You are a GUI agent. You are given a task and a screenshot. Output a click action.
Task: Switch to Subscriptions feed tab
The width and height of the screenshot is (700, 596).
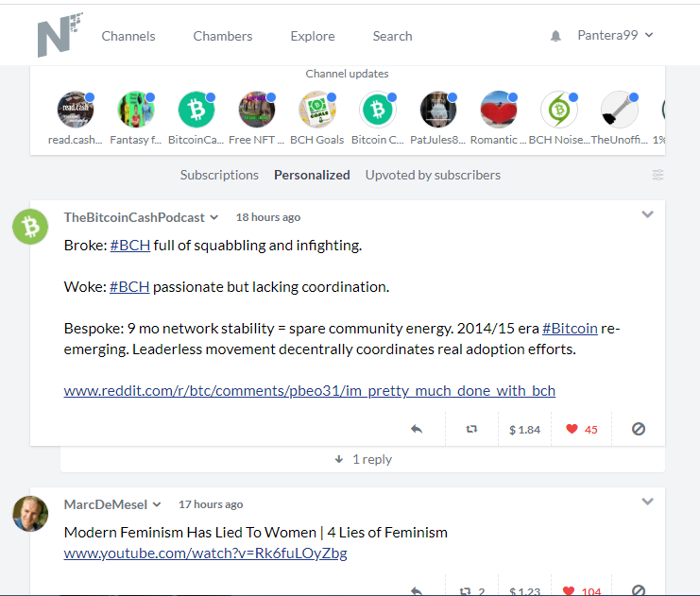(x=219, y=175)
